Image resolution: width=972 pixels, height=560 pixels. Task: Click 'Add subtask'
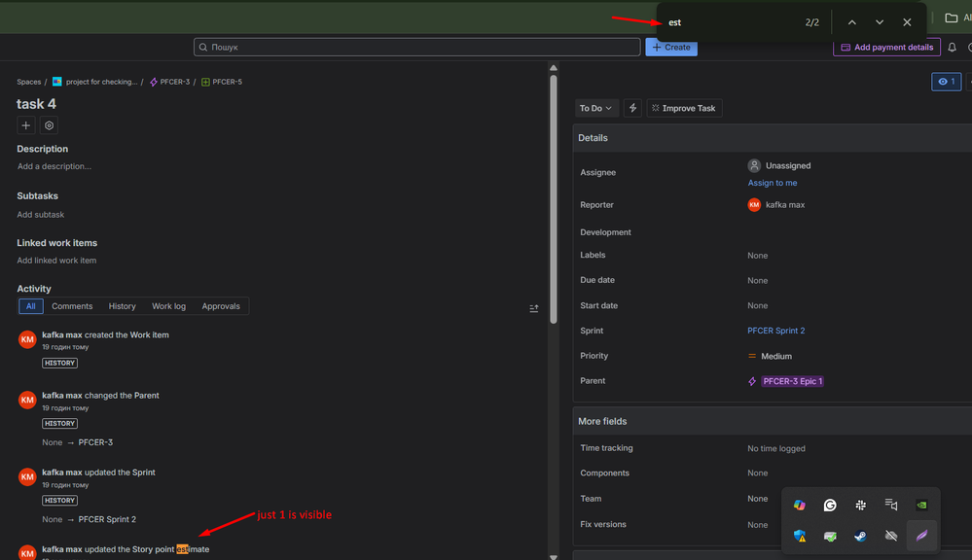pos(40,214)
